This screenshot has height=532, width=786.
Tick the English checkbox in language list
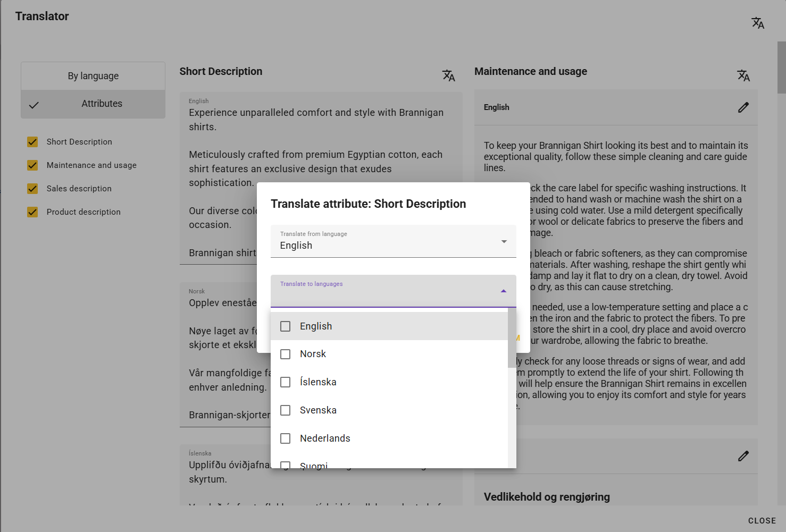(286, 326)
